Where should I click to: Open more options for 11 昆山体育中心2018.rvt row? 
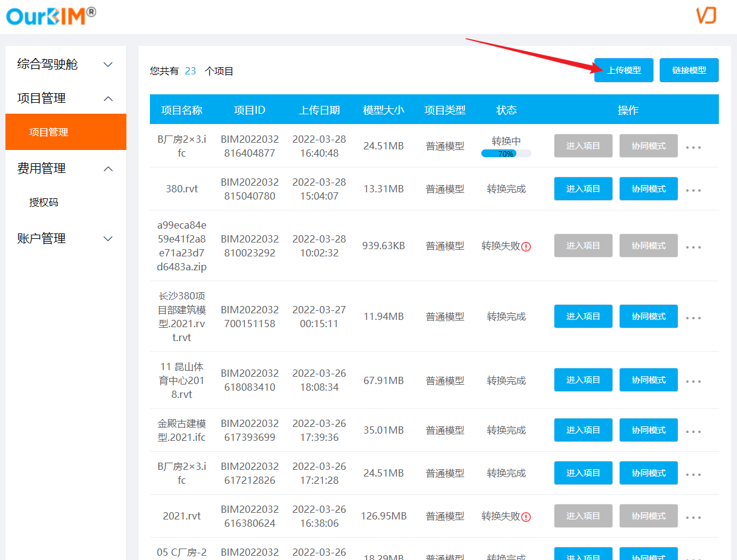pyautogui.click(x=693, y=381)
